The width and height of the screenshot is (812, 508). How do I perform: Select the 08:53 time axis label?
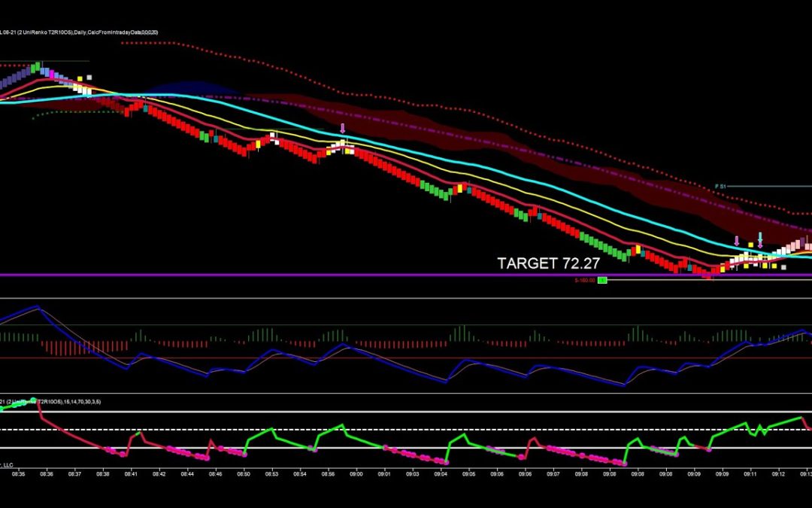(x=271, y=474)
